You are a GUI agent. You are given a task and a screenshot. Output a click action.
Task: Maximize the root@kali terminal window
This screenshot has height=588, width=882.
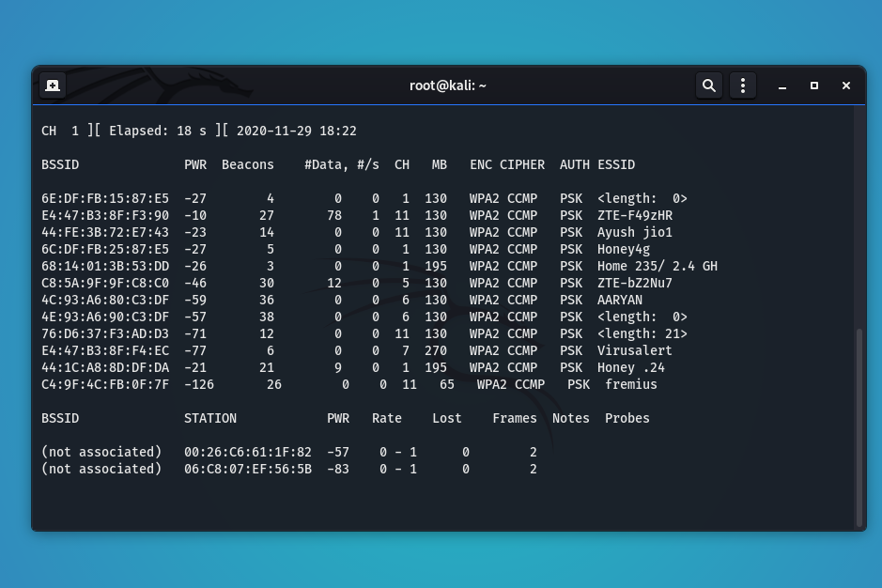[814, 85]
